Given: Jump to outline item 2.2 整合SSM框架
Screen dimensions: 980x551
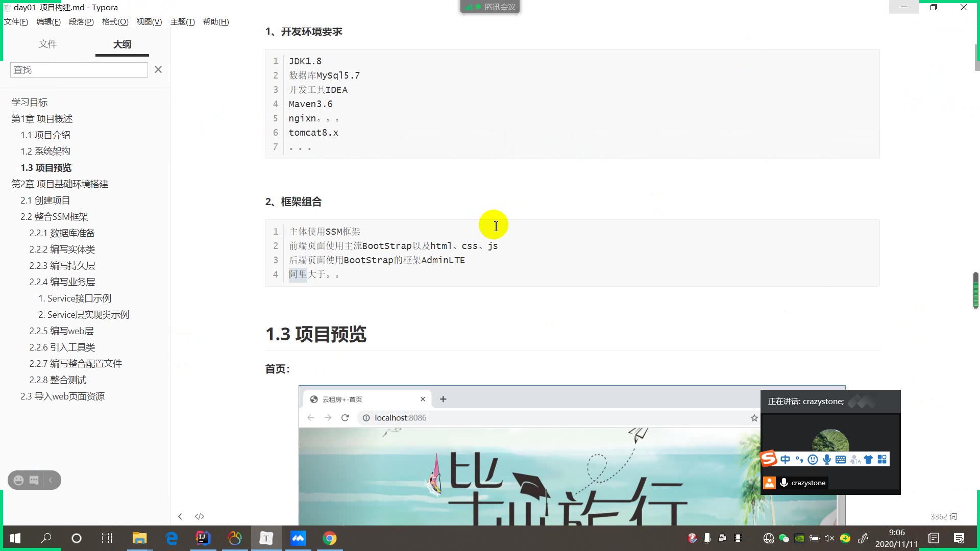Looking at the screenshot, I should click(54, 217).
